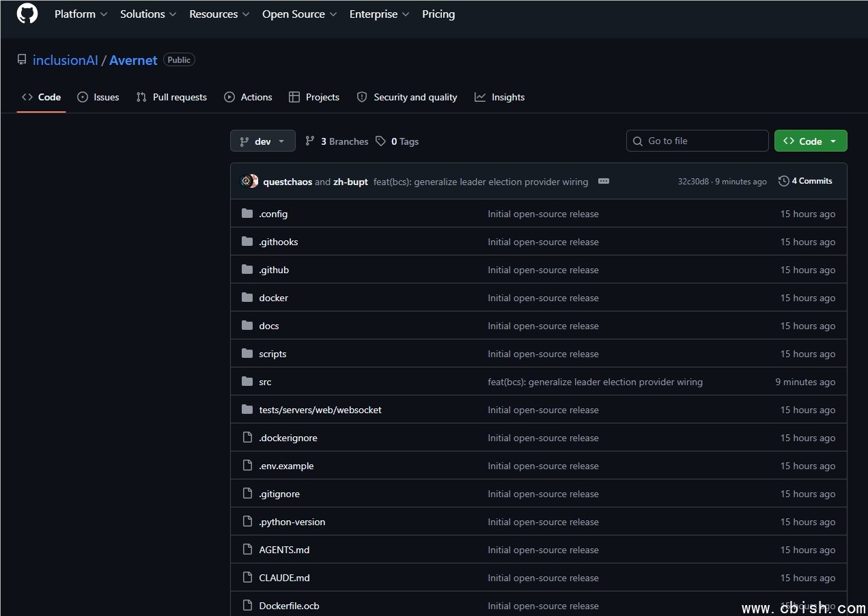Click the GitHub Octocat logo
Image resolution: width=868 pixels, height=616 pixels.
[27, 14]
